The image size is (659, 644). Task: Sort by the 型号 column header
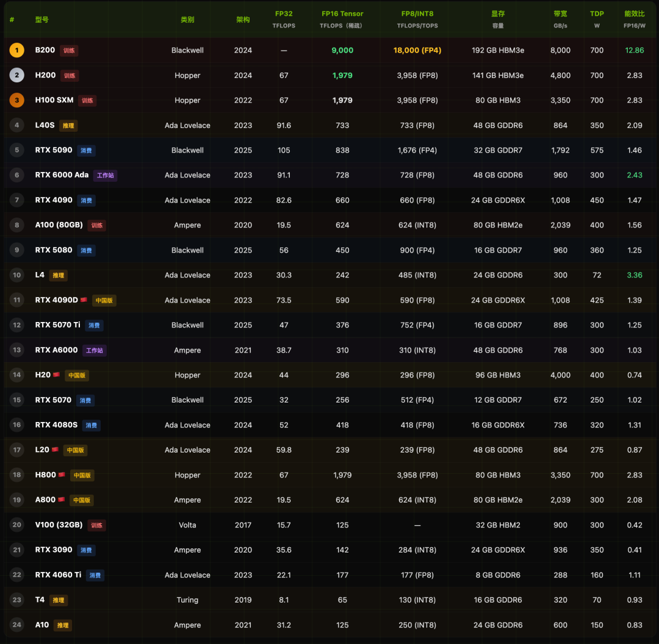41,20
